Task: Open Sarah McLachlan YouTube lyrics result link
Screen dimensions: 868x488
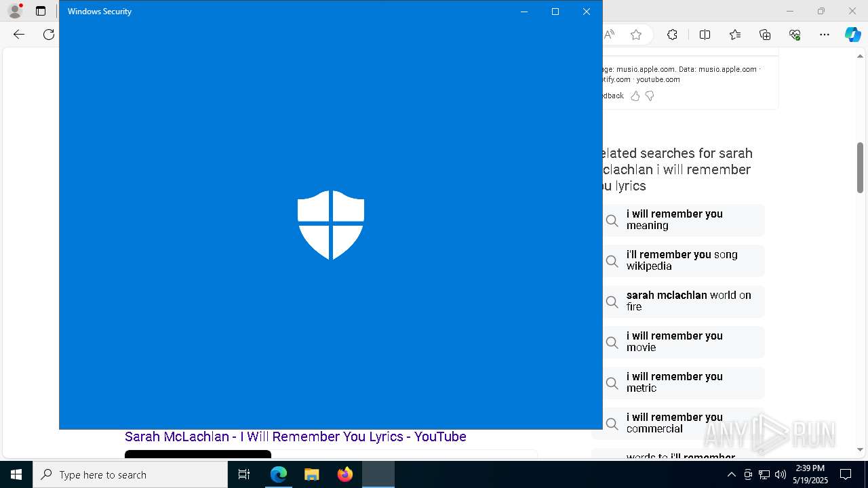Action: tap(296, 437)
